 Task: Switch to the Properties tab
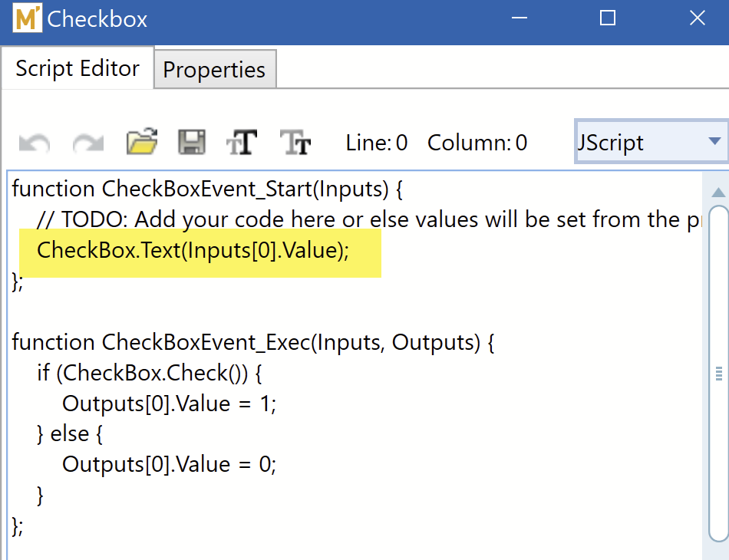click(x=214, y=70)
